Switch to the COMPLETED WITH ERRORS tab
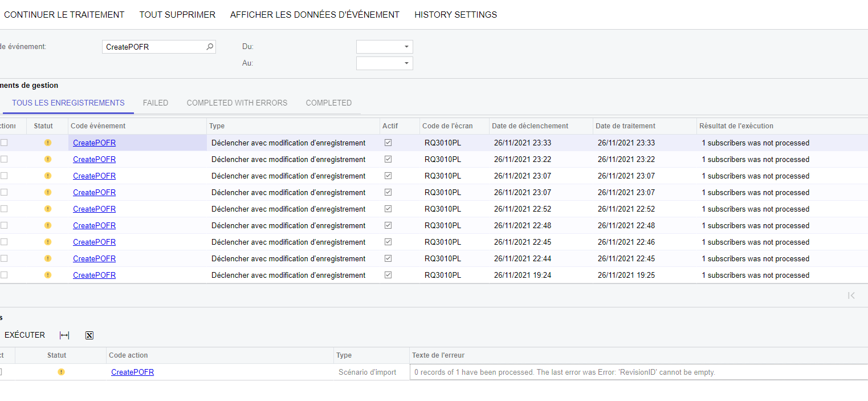The image size is (868, 401). pos(237,103)
